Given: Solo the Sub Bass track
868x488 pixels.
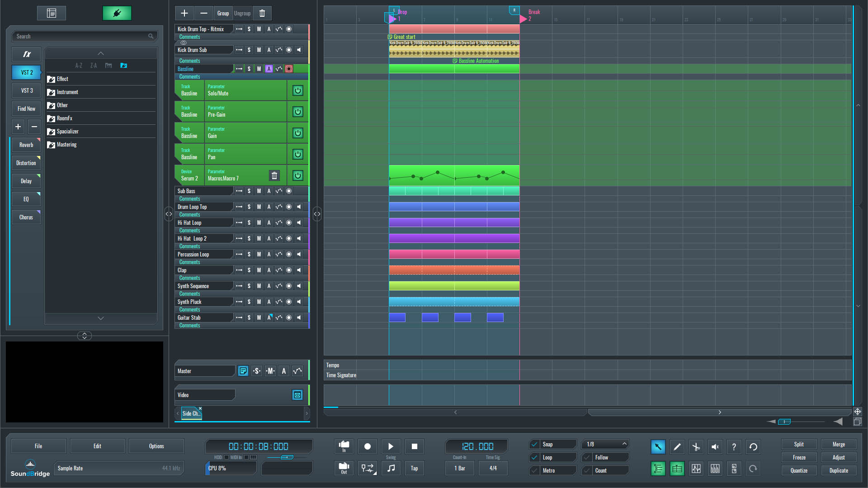Looking at the screenshot, I should 249,191.
